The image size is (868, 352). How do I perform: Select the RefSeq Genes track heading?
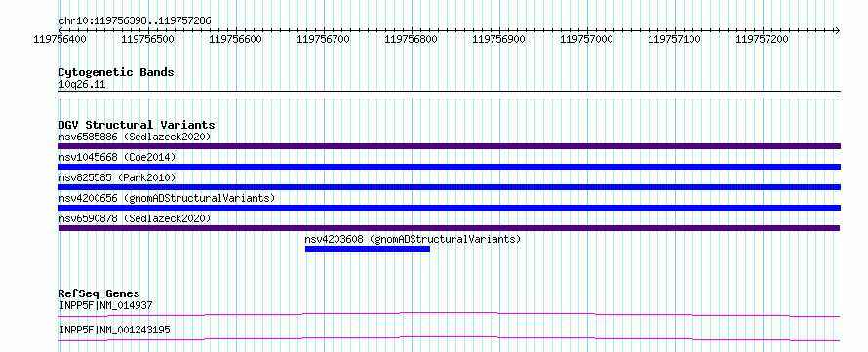point(99,293)
